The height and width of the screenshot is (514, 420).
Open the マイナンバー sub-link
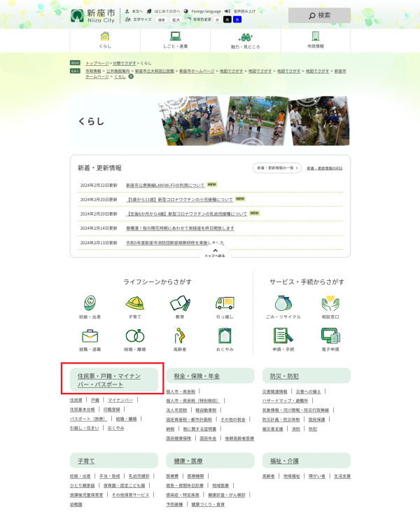(x=120, y=400)
